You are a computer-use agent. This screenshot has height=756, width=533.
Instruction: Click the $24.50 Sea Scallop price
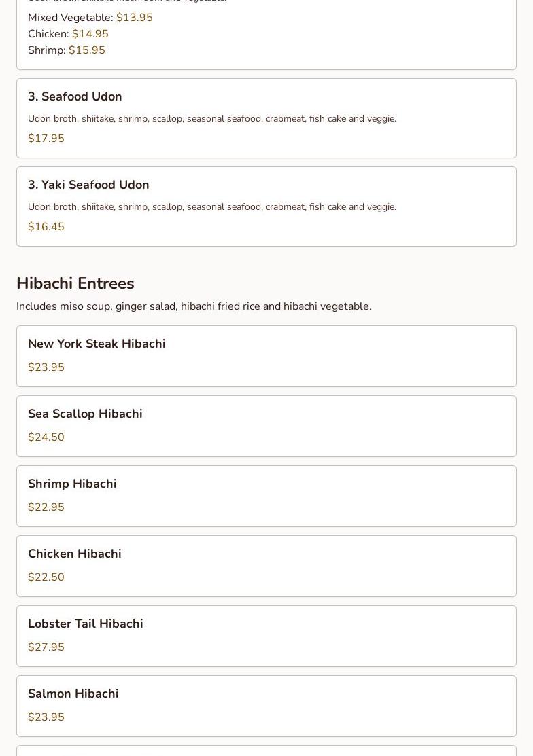[46, 437]
